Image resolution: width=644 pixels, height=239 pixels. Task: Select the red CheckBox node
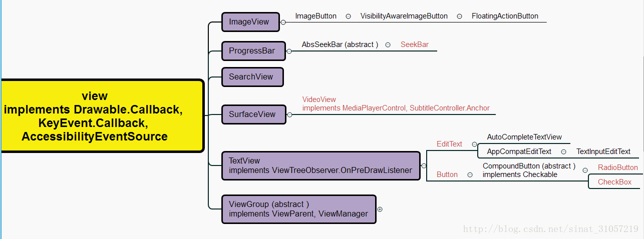point(614,182)
